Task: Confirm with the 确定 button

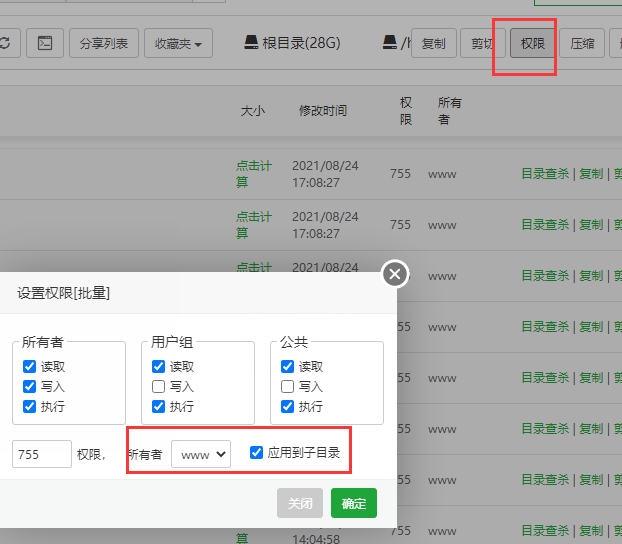Action: pos(354,503)
